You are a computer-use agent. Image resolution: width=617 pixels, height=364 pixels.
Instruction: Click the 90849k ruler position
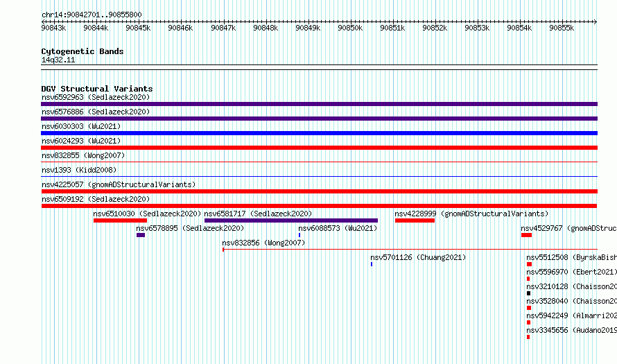308,28
